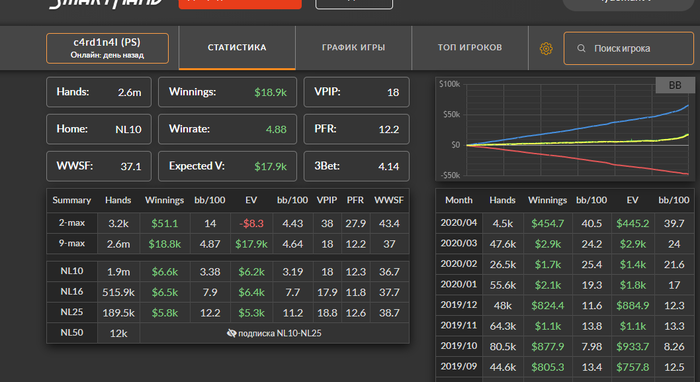Select the NL50 stakes row
The height and width of the screenshot is (382, 700).
tap(228, 333)
